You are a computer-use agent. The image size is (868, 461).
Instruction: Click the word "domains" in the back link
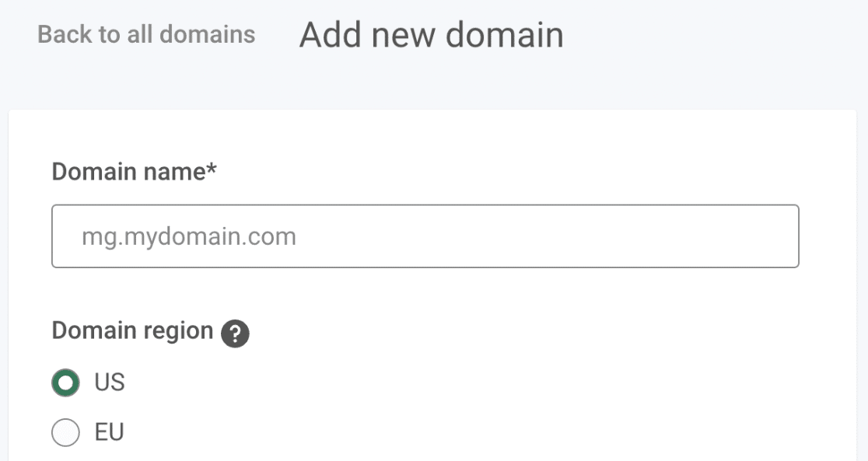(x=208, y=34)
